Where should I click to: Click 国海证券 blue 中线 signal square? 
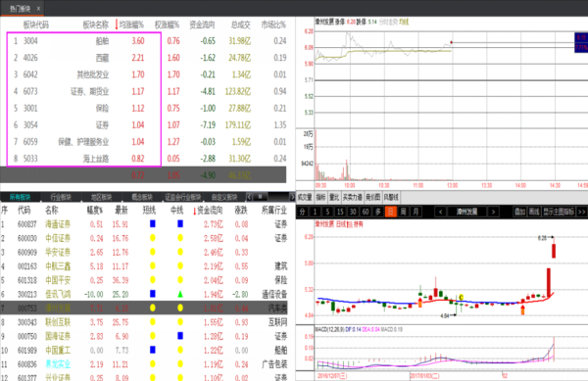(180, 336)
